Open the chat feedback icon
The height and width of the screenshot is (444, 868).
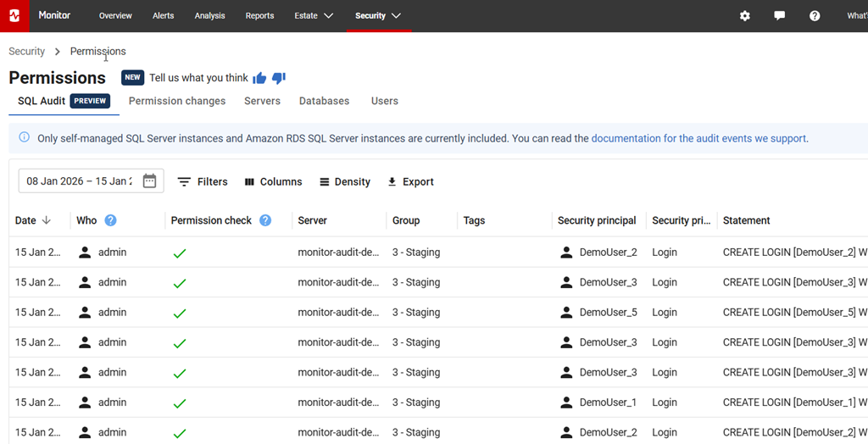pyautogui.click(x=780, y=16)
